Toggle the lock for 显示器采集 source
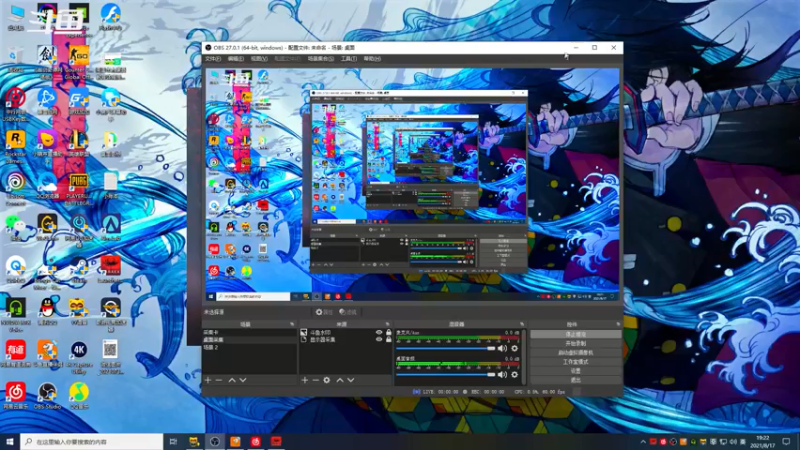Screen dimensions: 800x450 coord(389,339)
